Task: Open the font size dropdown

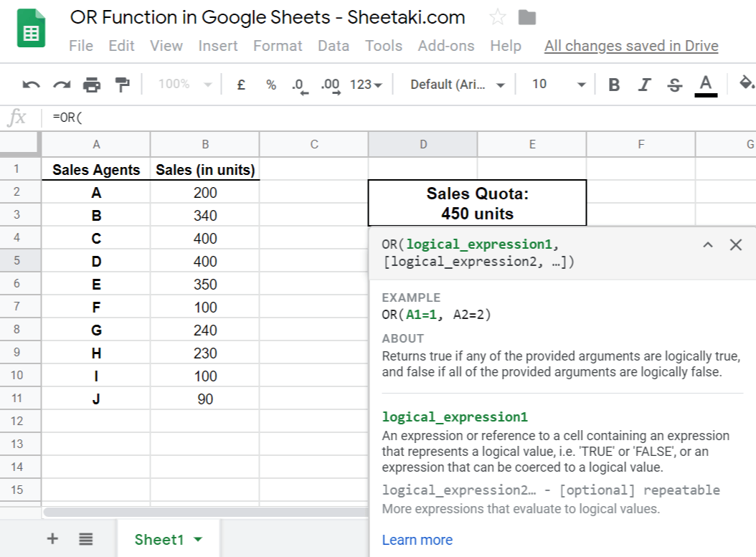Action: tap(559, 85)
